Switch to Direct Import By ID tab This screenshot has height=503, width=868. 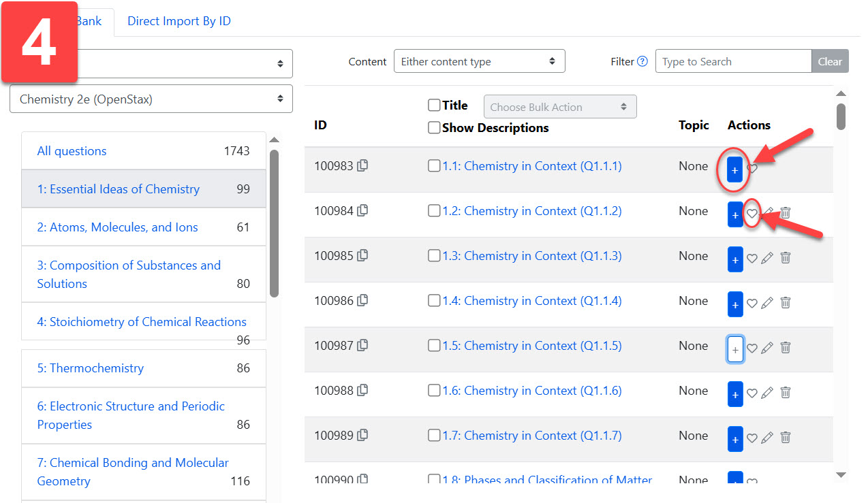click(179, 21)
